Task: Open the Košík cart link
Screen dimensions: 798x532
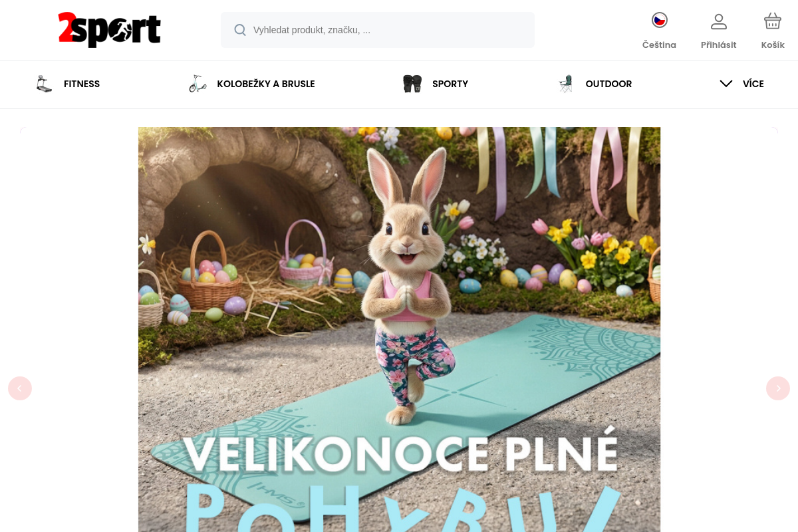Action: 773,45
